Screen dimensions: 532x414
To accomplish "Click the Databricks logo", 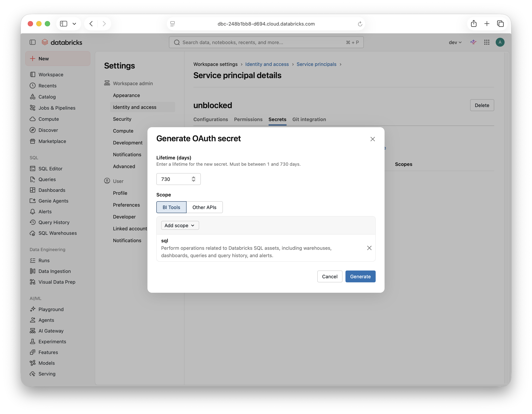I will pyautogui.click(x=62, y=42).
